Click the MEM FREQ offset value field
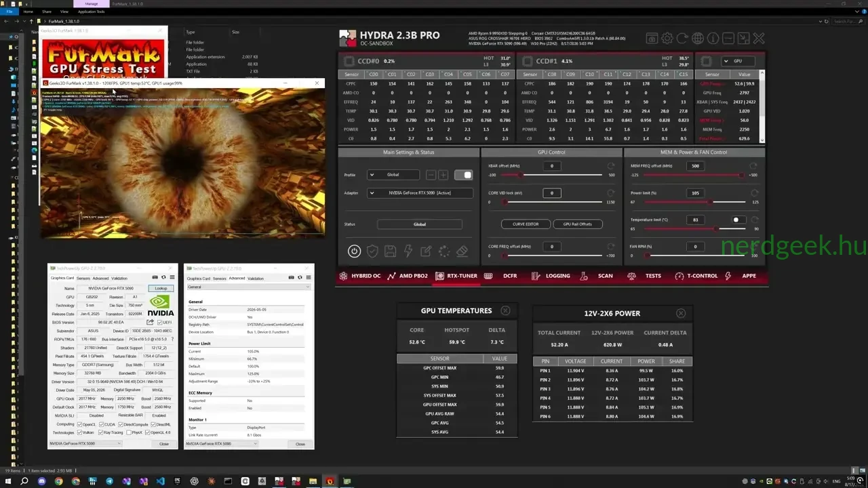The image size is (868, 488). click(x=695, y=166)
